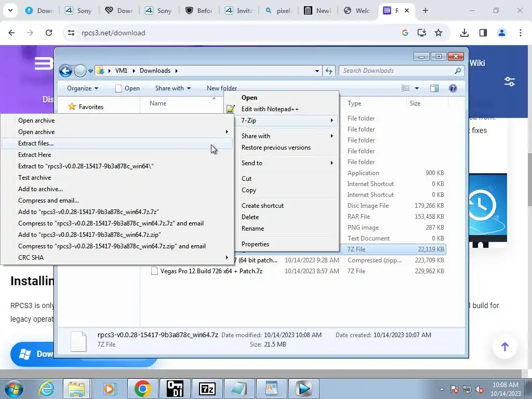Open a new Chrome tab
Image resolution: width=532 pixels, height=399 pixels.
pyautogui.click(x=425, y=10)
